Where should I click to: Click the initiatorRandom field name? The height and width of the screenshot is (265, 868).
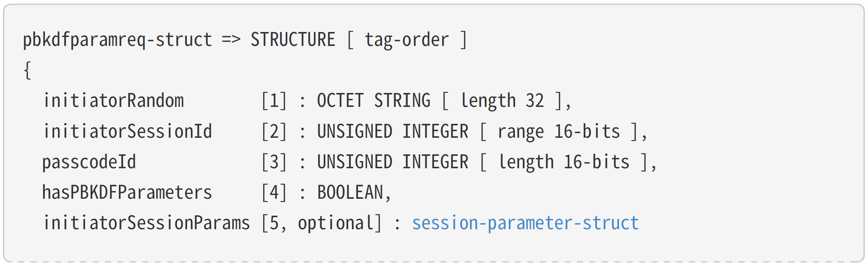[114, 101]
